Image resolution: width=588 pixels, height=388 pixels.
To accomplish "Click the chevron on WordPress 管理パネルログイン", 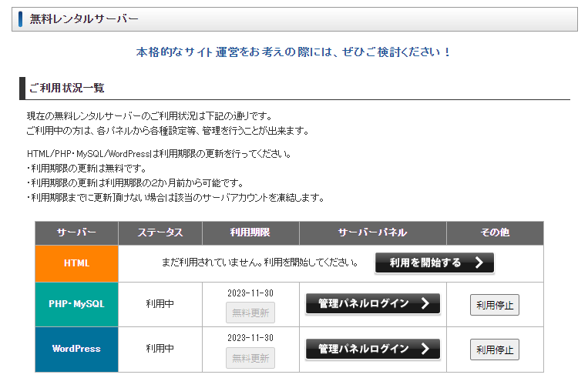I will pyautogui.click(x=425, y=349).
